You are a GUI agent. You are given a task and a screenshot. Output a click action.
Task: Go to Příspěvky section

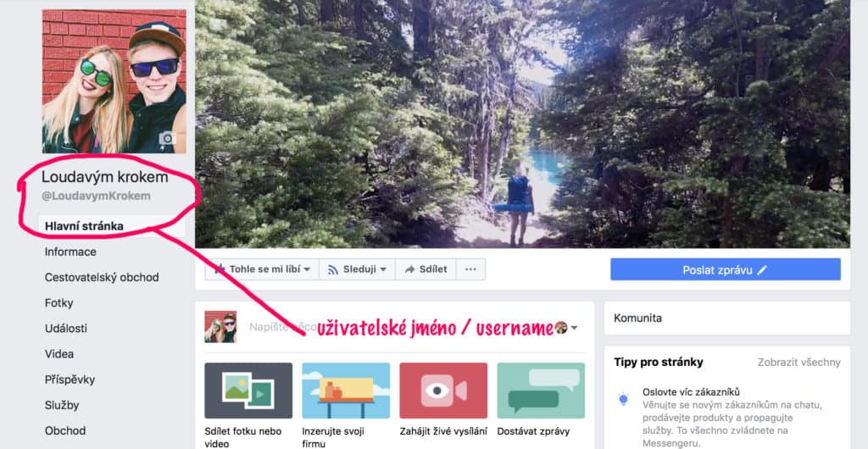(70, 380)
